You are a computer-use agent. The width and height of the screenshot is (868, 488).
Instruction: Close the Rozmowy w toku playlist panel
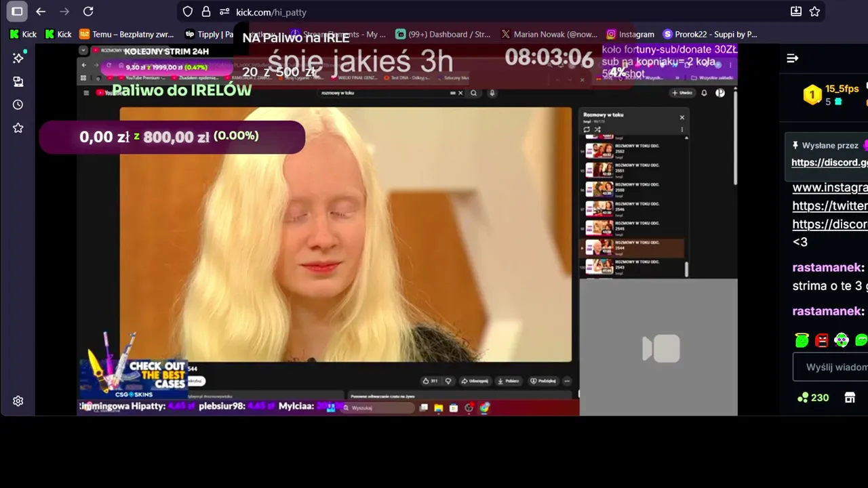[x=682, y=117]
